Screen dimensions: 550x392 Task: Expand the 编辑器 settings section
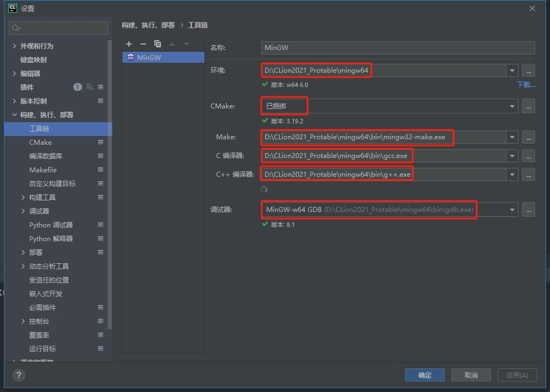pos(14,74)
